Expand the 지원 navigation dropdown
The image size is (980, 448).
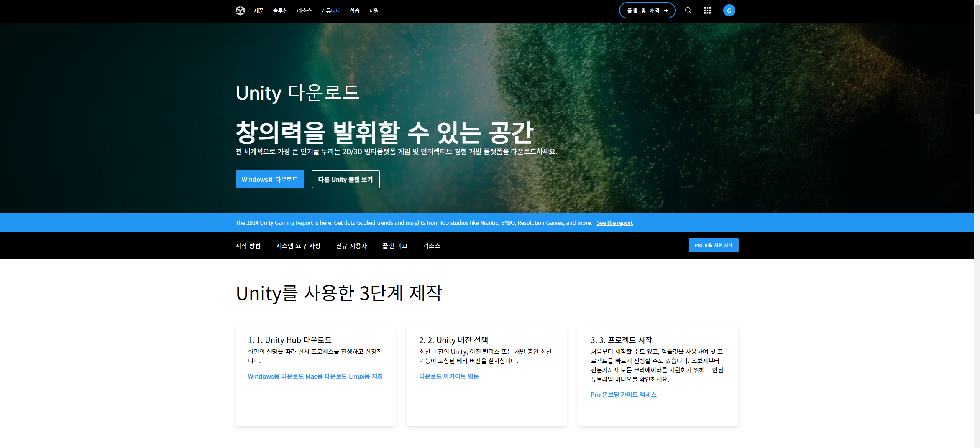[x=373, y=10]
